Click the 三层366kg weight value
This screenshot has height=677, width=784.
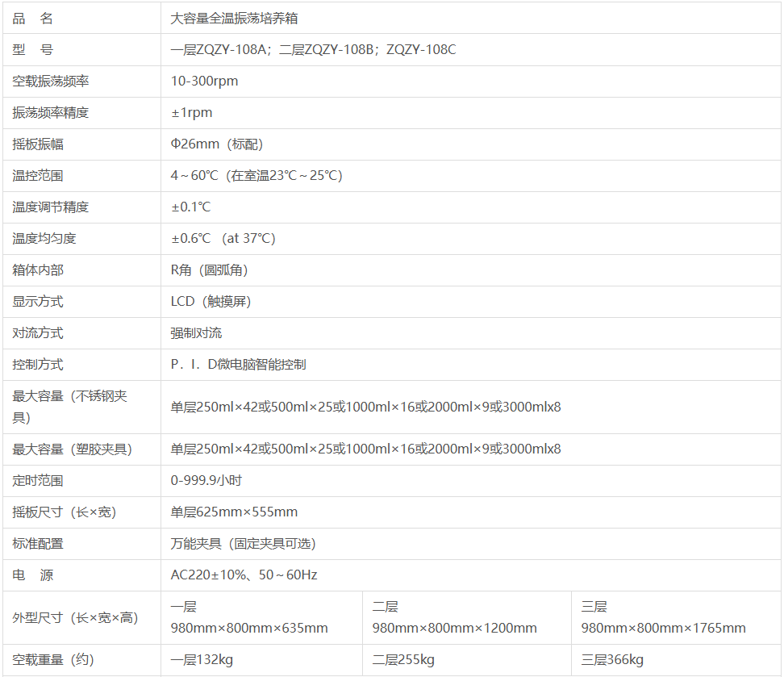[x=612, y=660]
